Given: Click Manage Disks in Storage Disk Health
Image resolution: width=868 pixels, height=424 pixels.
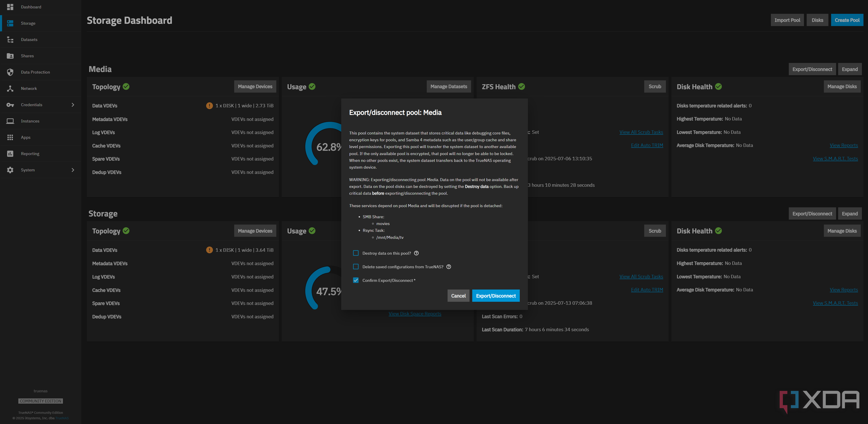Looking at the screenshot, I should click(842, 231).
